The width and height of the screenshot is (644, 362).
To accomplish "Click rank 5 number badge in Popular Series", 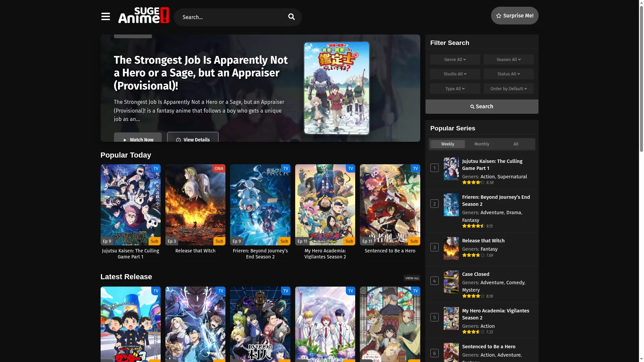I will 434,317.
